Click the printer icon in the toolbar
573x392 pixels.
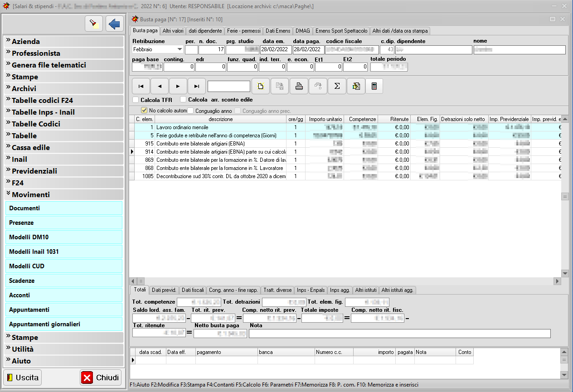tap(299, 86)
